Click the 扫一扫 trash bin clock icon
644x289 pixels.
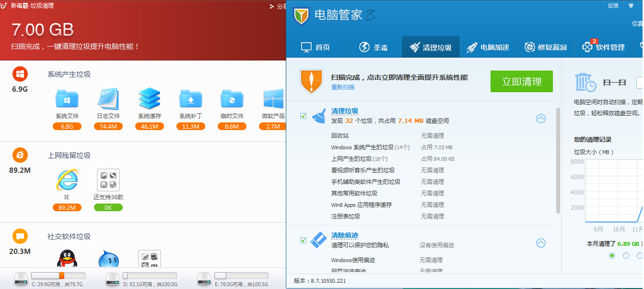(585, 82)
